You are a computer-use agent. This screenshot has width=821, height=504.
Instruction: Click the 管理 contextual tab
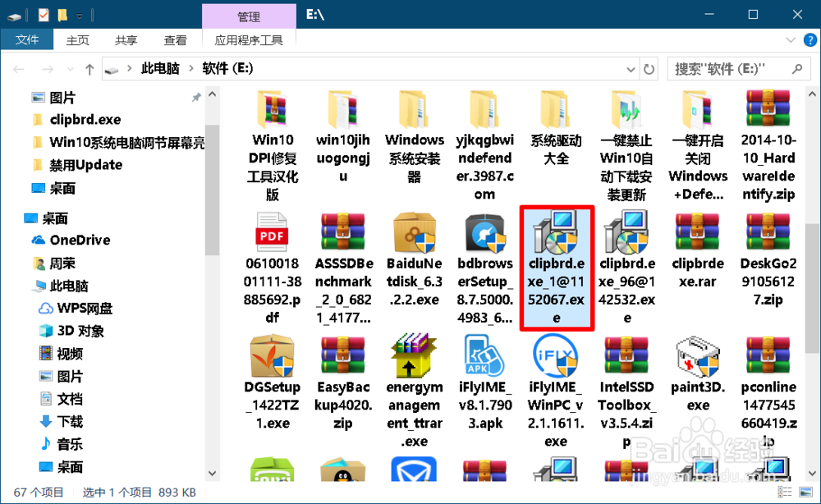click(249, 16)
